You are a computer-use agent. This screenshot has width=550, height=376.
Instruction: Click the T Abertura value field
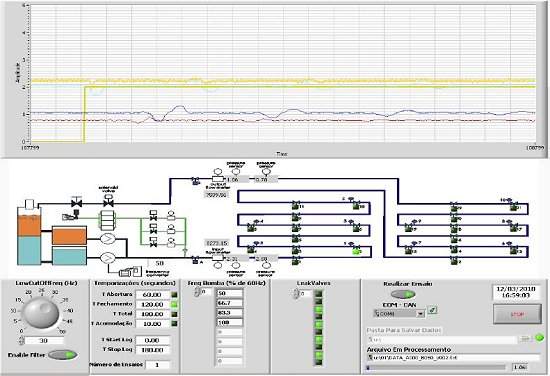pyautogui.click(x=152, y=295)
